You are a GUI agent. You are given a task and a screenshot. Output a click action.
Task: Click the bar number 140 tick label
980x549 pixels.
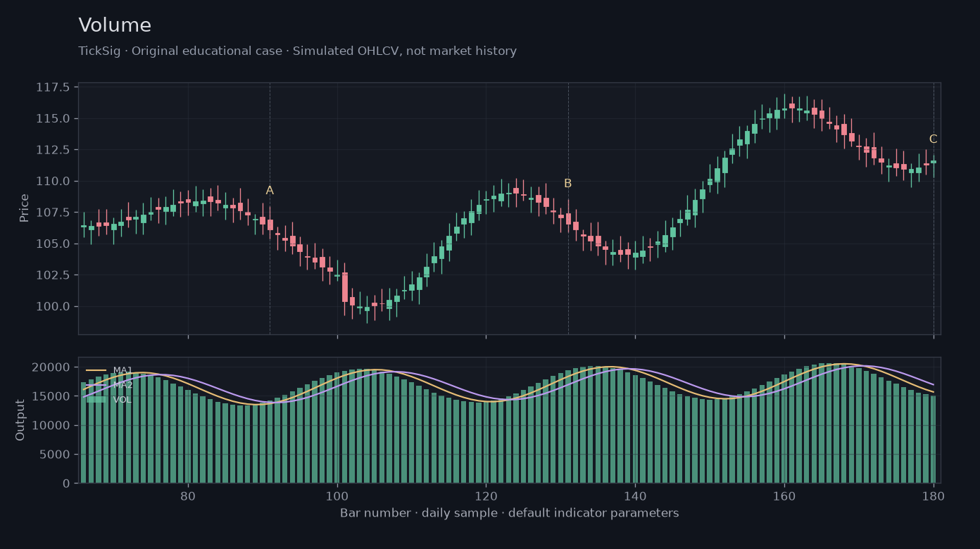pyautogui.click(x=635, y=496)
